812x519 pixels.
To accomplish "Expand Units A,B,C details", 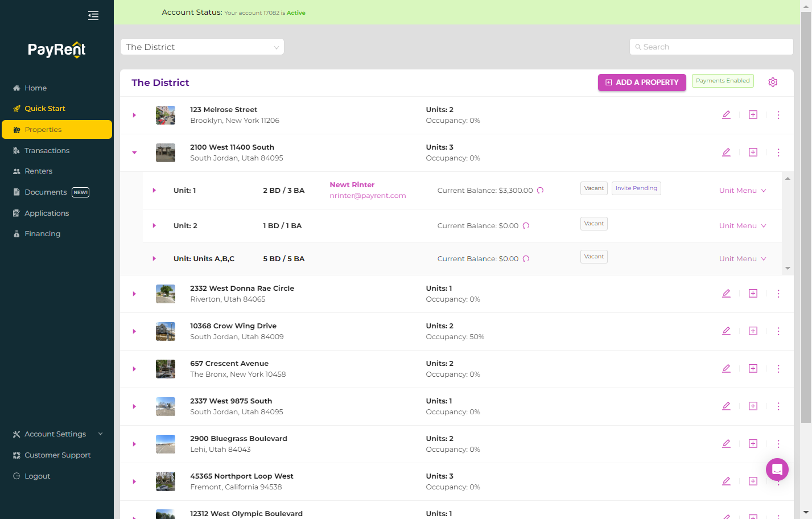I will (154, 259).
